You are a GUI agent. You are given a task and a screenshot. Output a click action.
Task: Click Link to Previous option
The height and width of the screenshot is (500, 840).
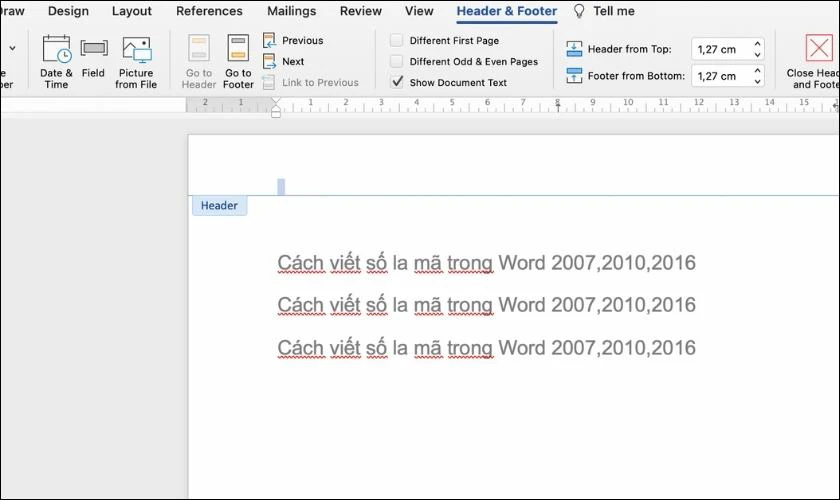tap(311, 83)
